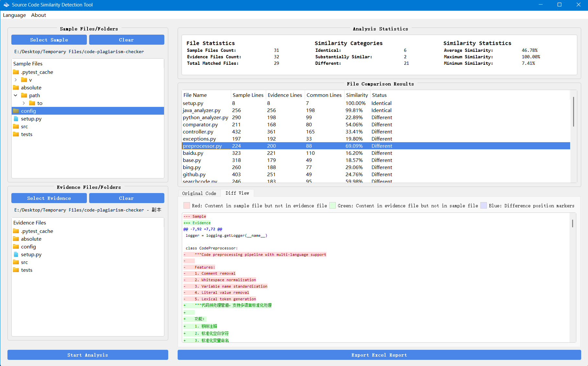The width and height of the screenshot is (588, 366).
Task: Expand the 'to' subfolder under path
Action: tap(24, 103)
